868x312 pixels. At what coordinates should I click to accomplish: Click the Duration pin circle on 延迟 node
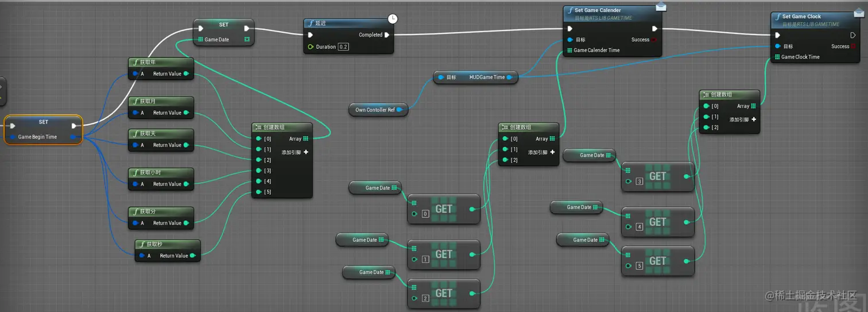pyautogui.click(x=311, y=47)
